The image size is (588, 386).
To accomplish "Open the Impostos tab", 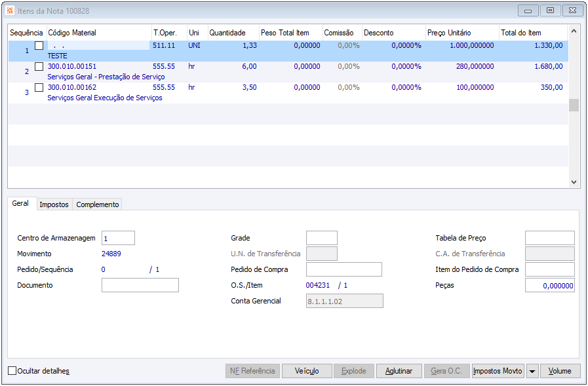I will pos(54,204).
